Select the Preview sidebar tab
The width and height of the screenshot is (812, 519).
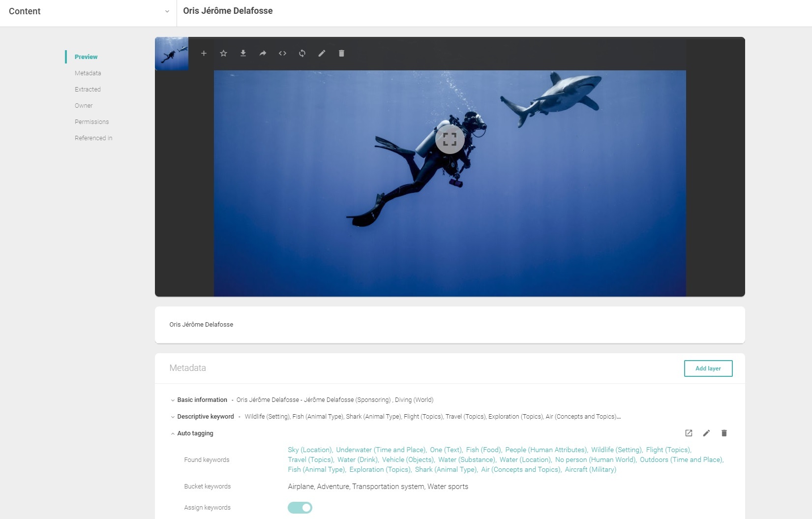point(86,57)
